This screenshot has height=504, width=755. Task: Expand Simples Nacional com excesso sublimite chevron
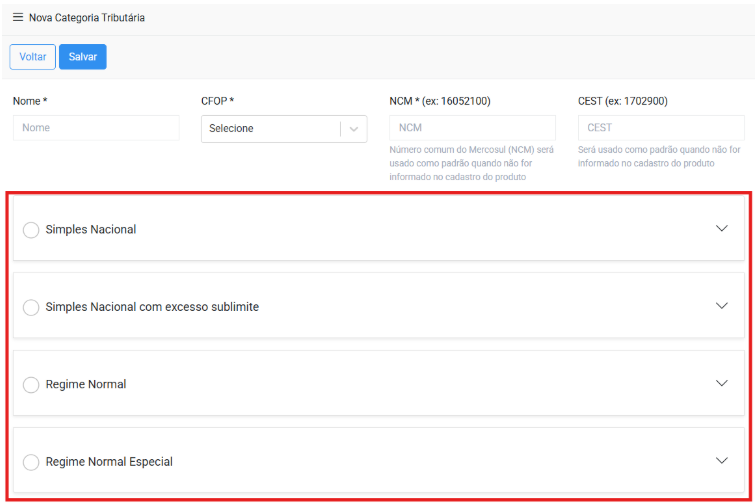coord(722,305)
